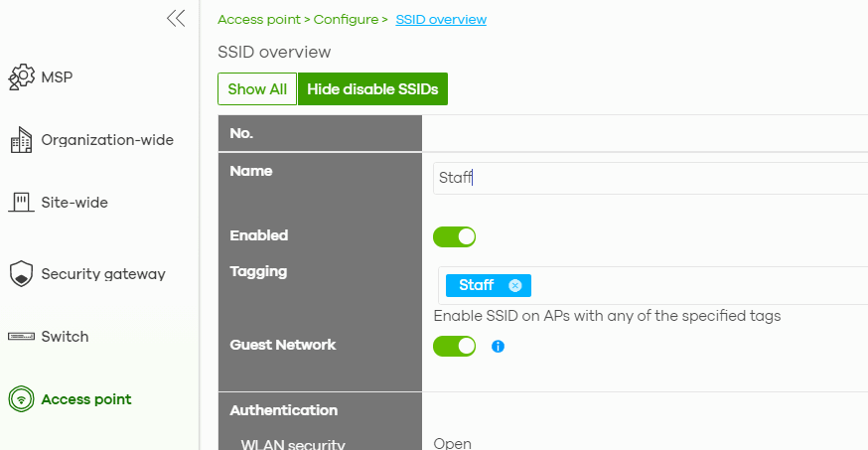Viewport: 868px width, 450px height.
Task: Click the Security gateway shield icon
Action: click(x=21, y=274)
